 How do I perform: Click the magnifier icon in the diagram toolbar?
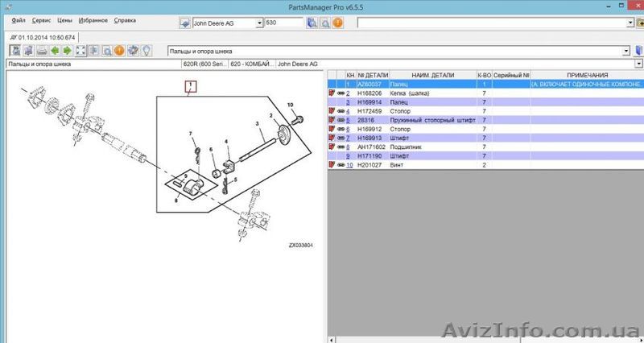[106, 51]
